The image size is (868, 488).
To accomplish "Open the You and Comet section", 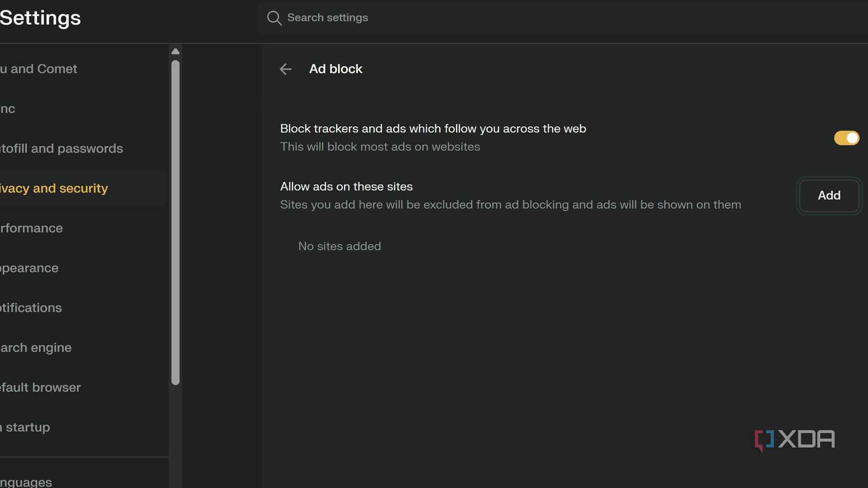I will [x=39, y=69].
